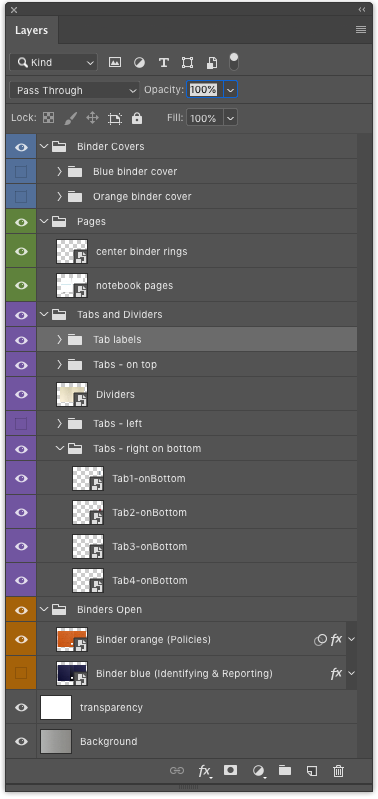Show Binder blue layer visibility
Screen dimensions: 378x799
pyautogui.click(x=21, y=673)
